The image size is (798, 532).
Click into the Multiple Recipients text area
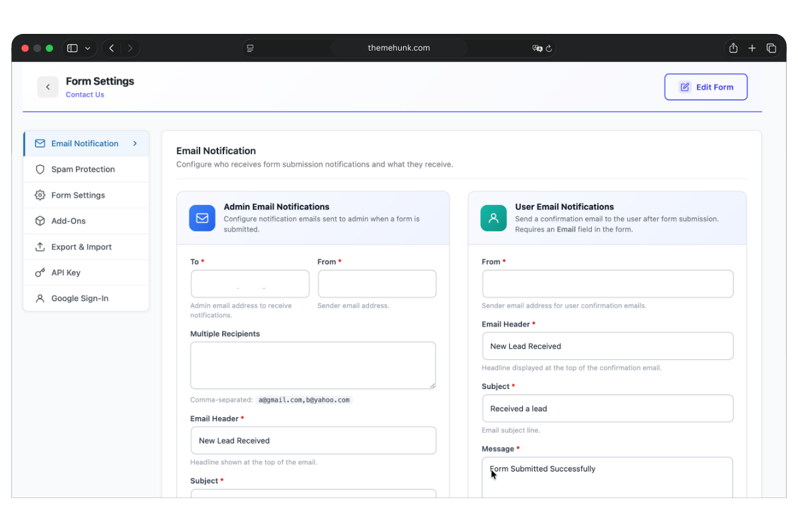pos(313,366)
